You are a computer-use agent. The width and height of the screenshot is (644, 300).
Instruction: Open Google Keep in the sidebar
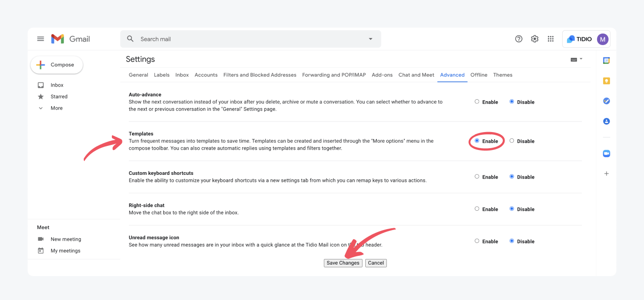[606, 81]
